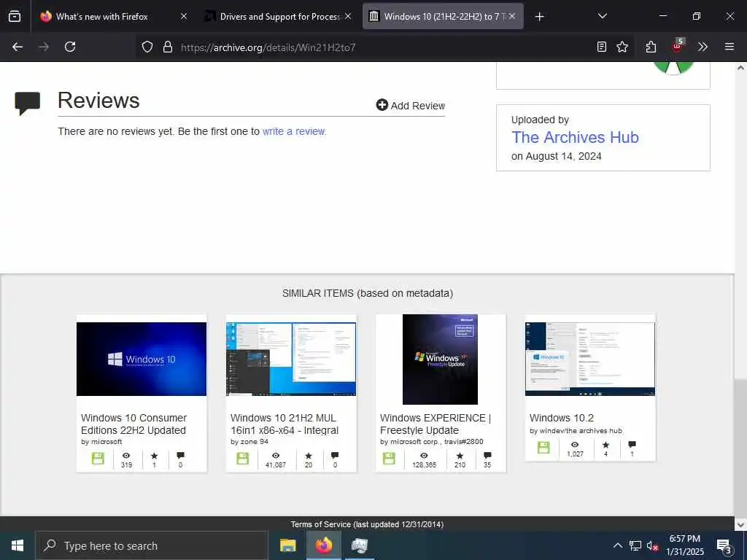The width and height of the screenshot is (747, 560).
Task: Open a new tab with plus button
Action: (539, 17)
